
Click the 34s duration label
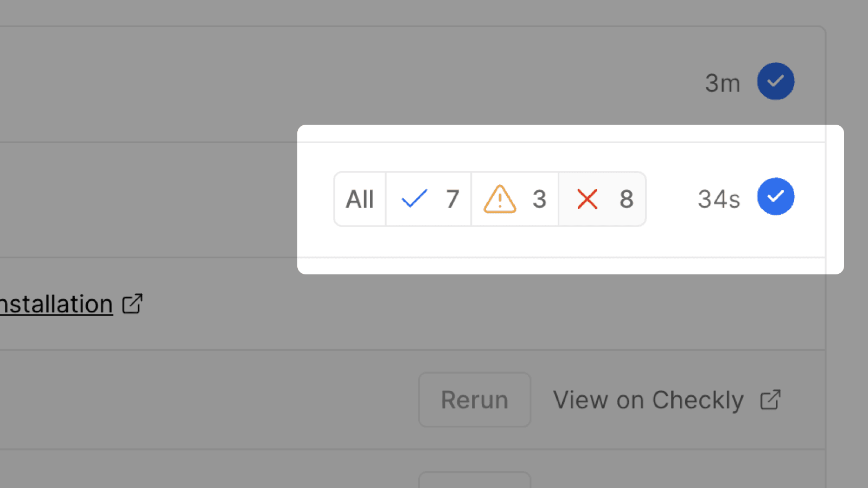[718, 199]
